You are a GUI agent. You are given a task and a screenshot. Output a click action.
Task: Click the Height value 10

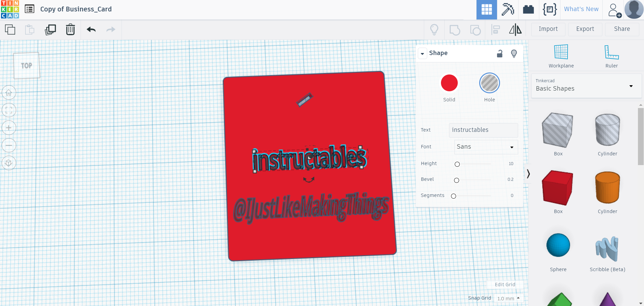(x=511, y=164)
